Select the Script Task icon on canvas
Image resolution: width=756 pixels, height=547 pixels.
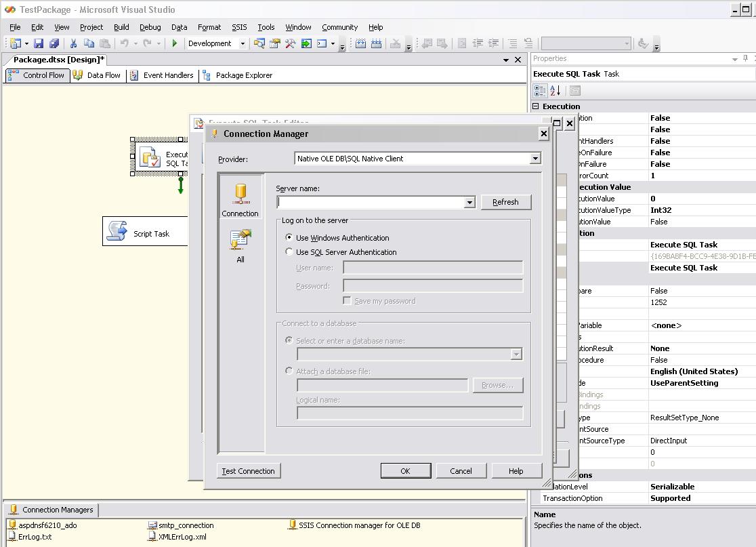[x=117, y=232]
